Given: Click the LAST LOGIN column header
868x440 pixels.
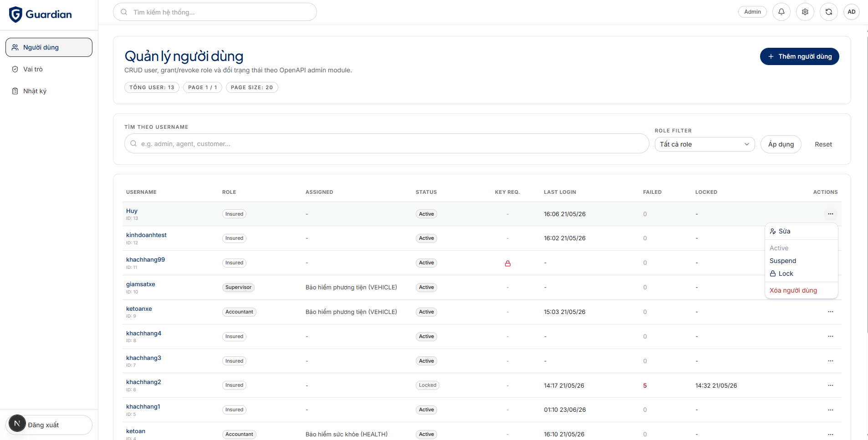Looking at the screenshot, I should 560,192.
